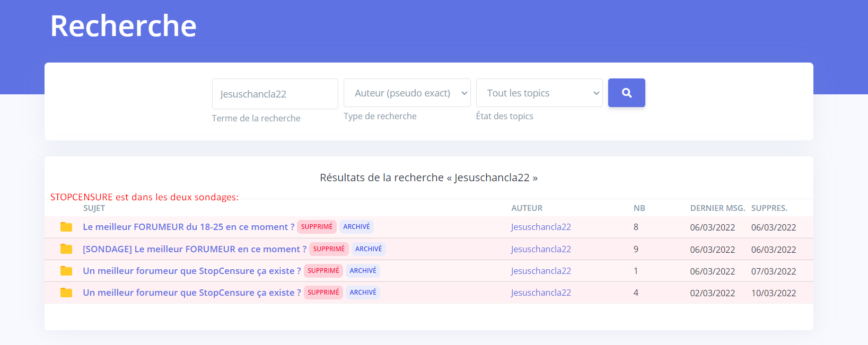Click the deletion date 07/03/2022

point(774,271)
